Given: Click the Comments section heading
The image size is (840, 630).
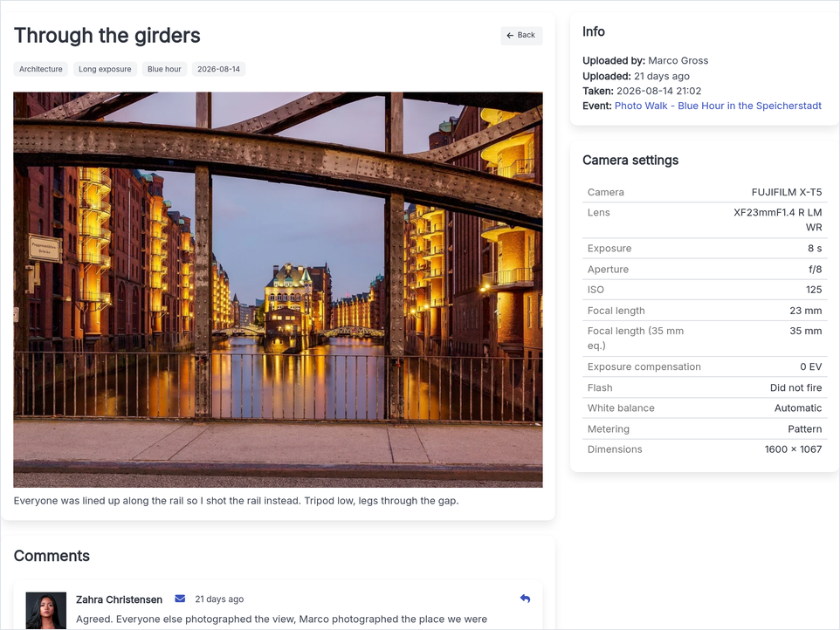Looking at the screenshot, I should (52, 556).
